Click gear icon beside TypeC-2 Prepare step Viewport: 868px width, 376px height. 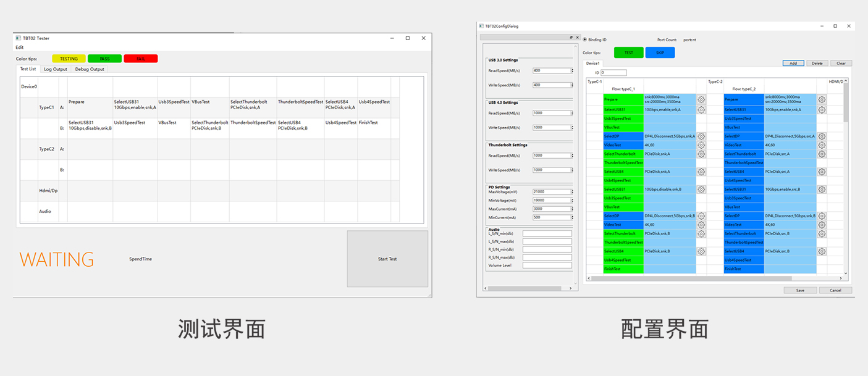[x=822, y=99]
